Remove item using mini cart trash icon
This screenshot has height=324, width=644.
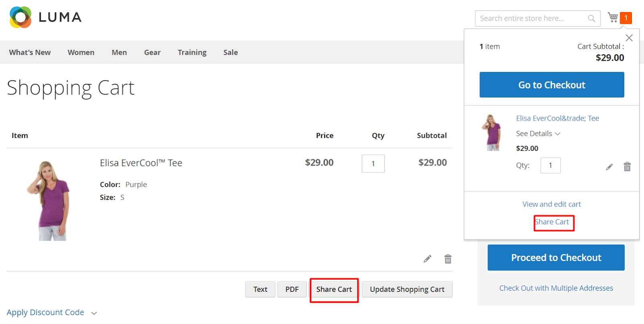pyautogui.click(x=627, y=167)
